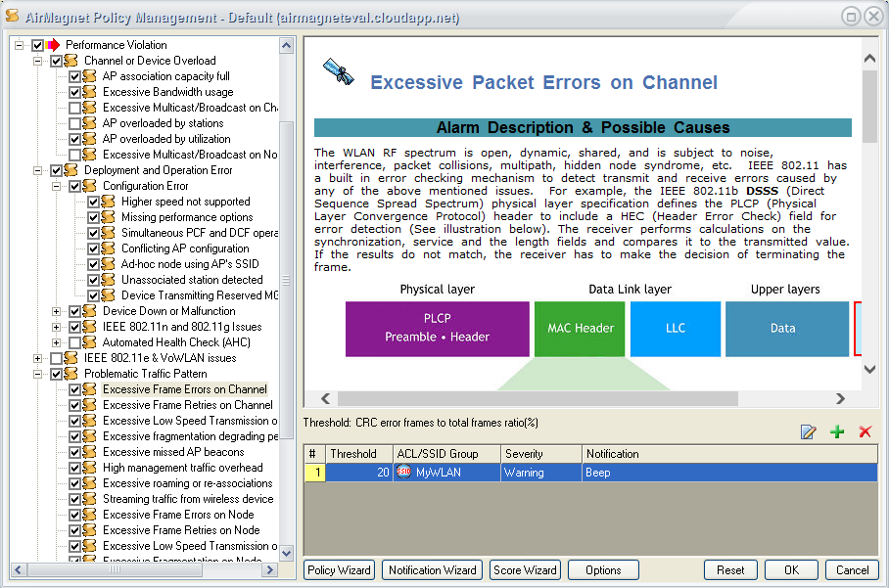This screenshot has height=588, width=889.
Task: Delete threshold using the red X icon
Action: pyautogui.click(x=866, y=431)
